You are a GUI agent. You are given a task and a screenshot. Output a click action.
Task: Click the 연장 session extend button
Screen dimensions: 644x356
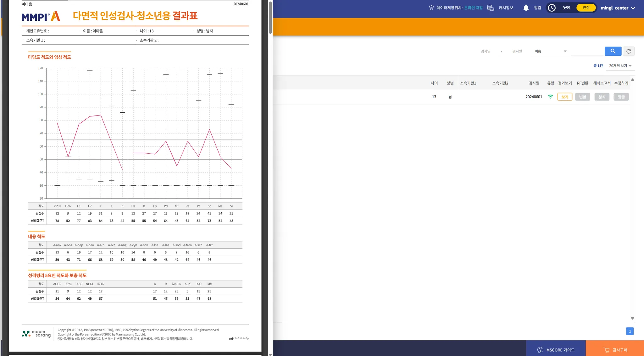(586, 8)
